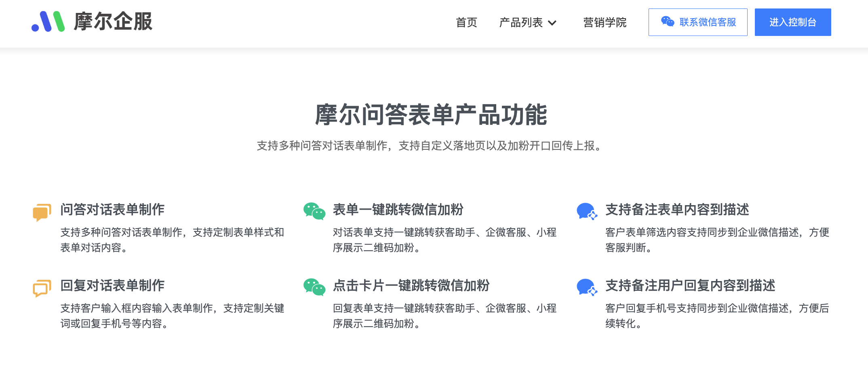
Task: Click the 摩尔企服 brand name text
Action: 113,21
